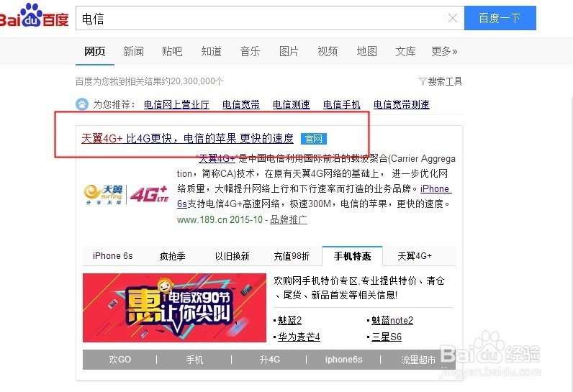This screenshot has width=573, height=392.
Task: Expand the 更多» menu
Action: tap(444, 52)
